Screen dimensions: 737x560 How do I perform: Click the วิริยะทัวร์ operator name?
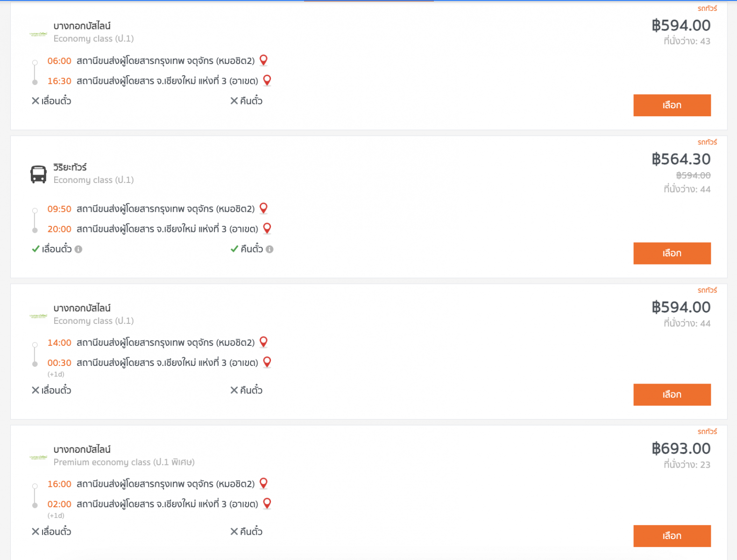[70, 167]
